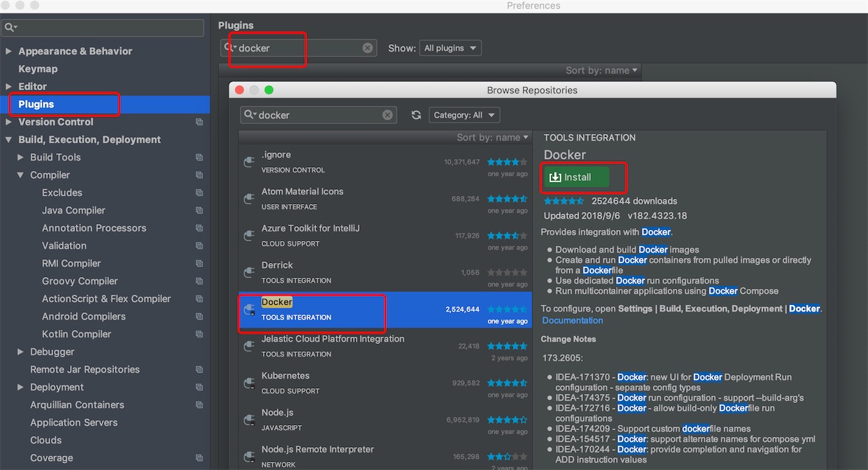Click the project-level icon beside Validation
This screenshot has width=868, height=470.
pyautogui.click(x=199, y=246)
